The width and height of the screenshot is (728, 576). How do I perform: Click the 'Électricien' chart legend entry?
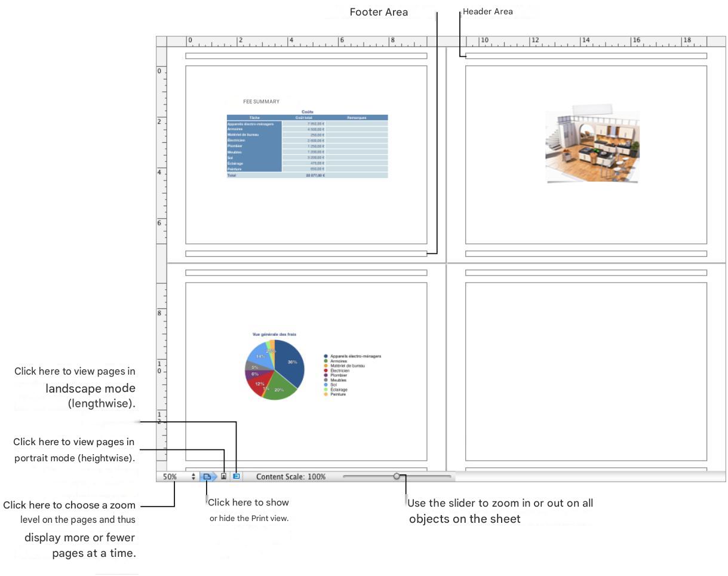pos(337,370)
